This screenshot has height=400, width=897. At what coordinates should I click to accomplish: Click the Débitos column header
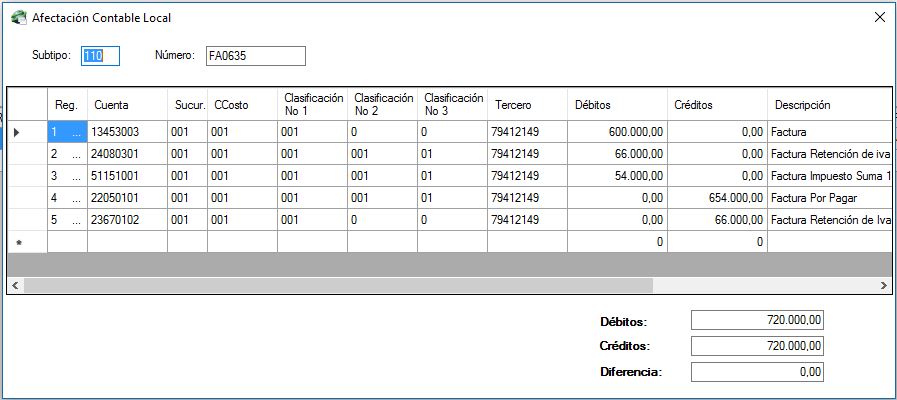(x=617, y=105)
